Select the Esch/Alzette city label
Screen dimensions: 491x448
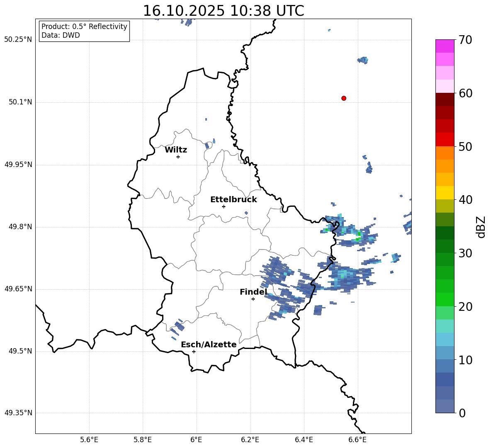pyautogui.click(x=209, y=344)
